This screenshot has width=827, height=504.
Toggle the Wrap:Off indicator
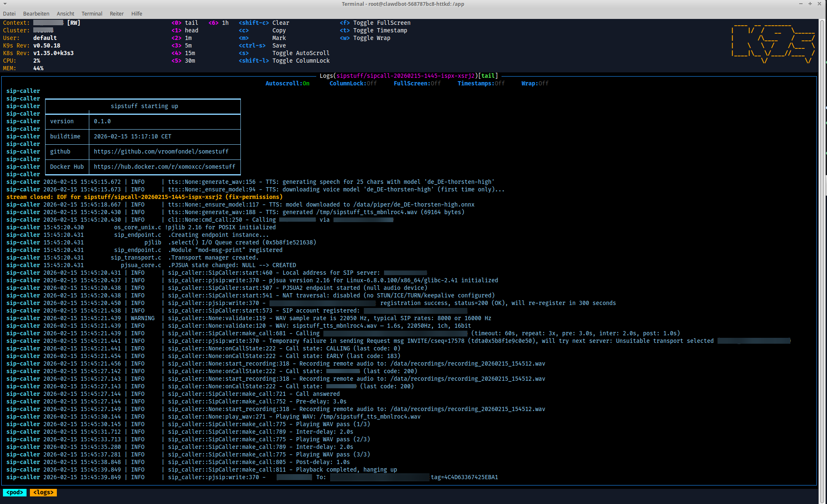(x=535, y=83)
